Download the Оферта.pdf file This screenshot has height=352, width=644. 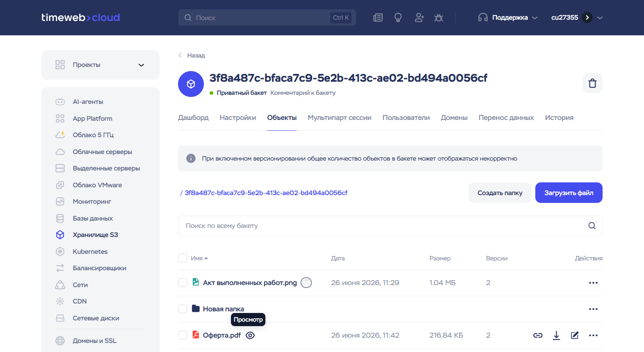tap(556, 336)
